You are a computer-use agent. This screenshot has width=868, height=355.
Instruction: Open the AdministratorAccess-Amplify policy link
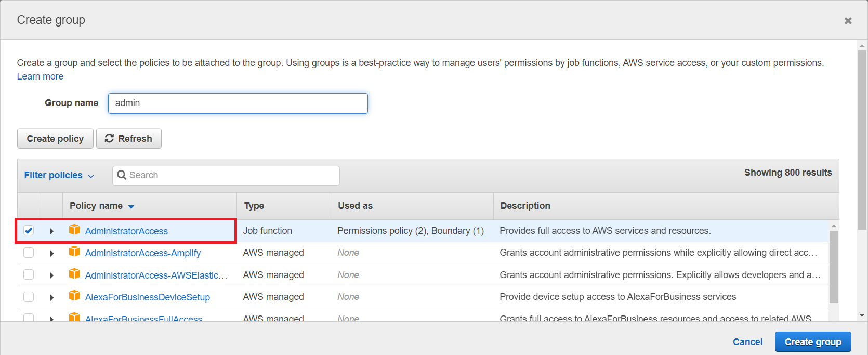(143, 253)
